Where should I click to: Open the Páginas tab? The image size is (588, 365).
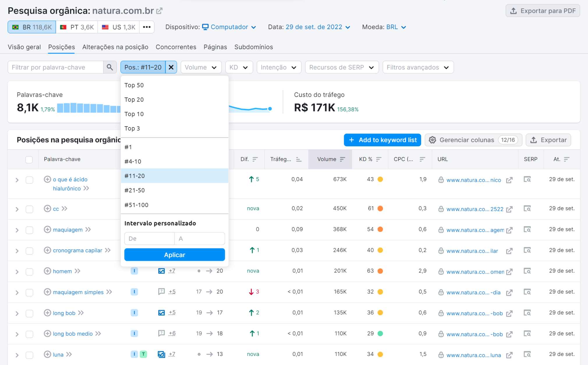[x=215, y=47]
